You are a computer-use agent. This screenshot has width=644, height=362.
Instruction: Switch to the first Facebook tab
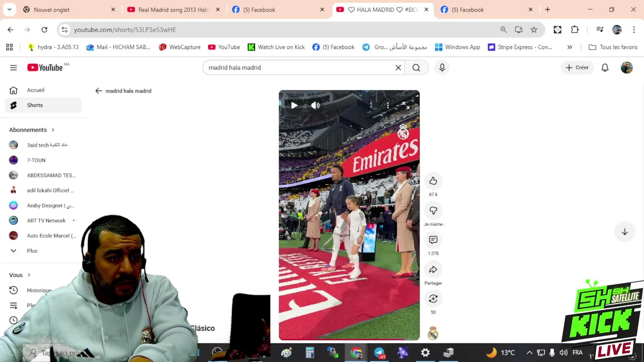coord(278,10)
